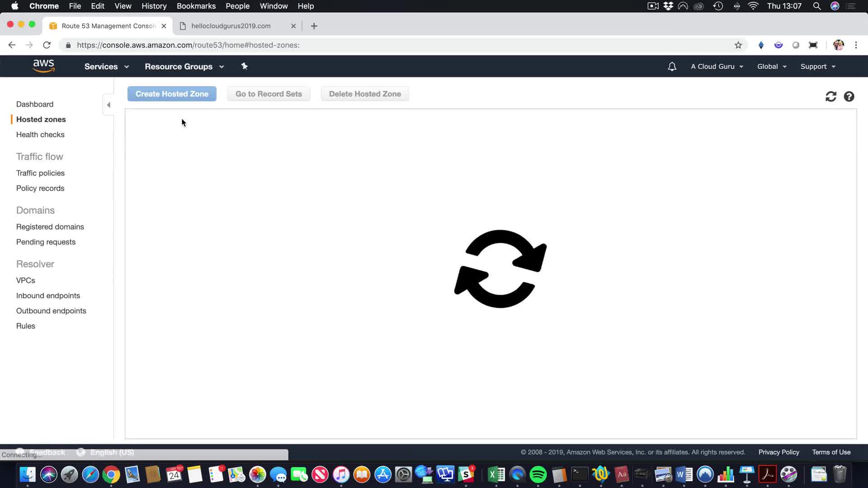
Task: Click the pin shortcut icon in AWS navbar
Action: point(244,66)
